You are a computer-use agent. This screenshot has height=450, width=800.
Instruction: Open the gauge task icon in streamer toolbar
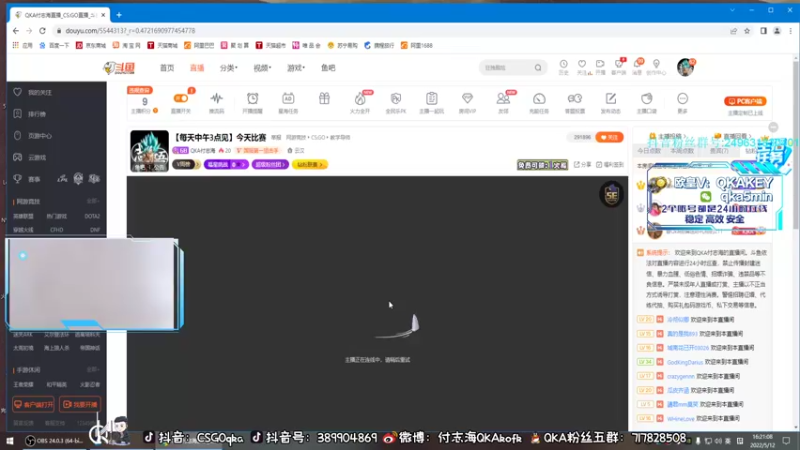coord(539,98)
